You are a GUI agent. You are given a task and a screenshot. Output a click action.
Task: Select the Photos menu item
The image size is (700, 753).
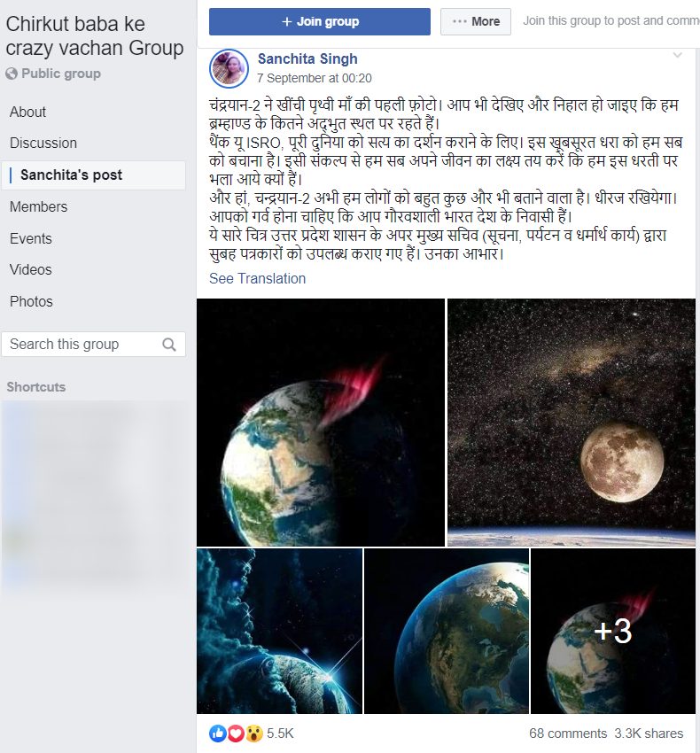click(31, 301)
